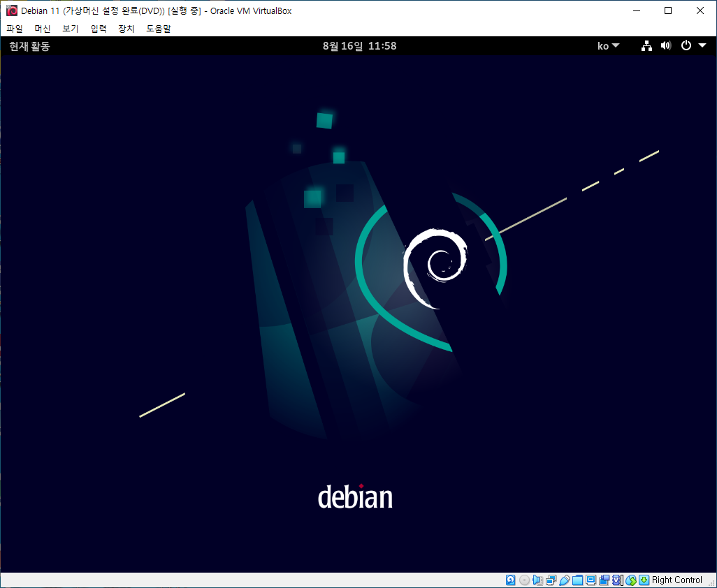Click the mouse integration indicator
The image size is (717, 588).
point(631,580)
